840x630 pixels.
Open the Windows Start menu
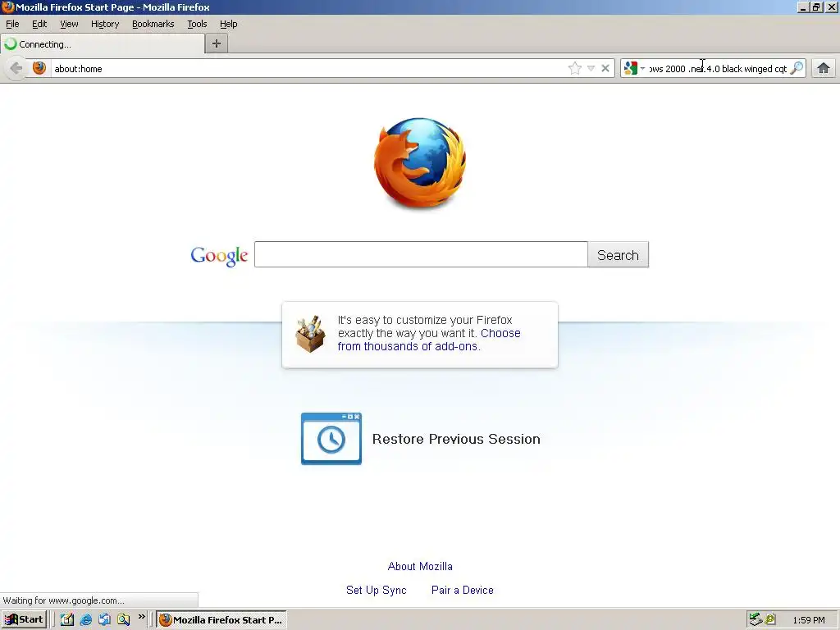[x=24, y=619]
